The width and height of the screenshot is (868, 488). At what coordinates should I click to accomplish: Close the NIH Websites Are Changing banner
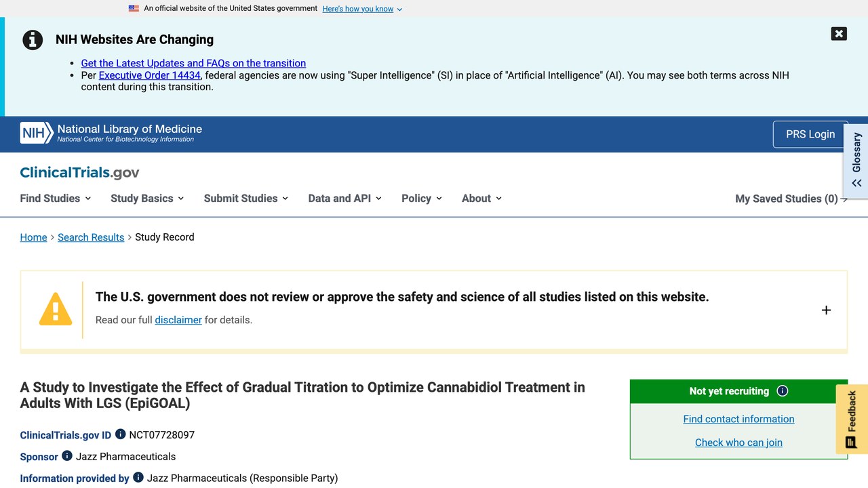tap(839, 34)
